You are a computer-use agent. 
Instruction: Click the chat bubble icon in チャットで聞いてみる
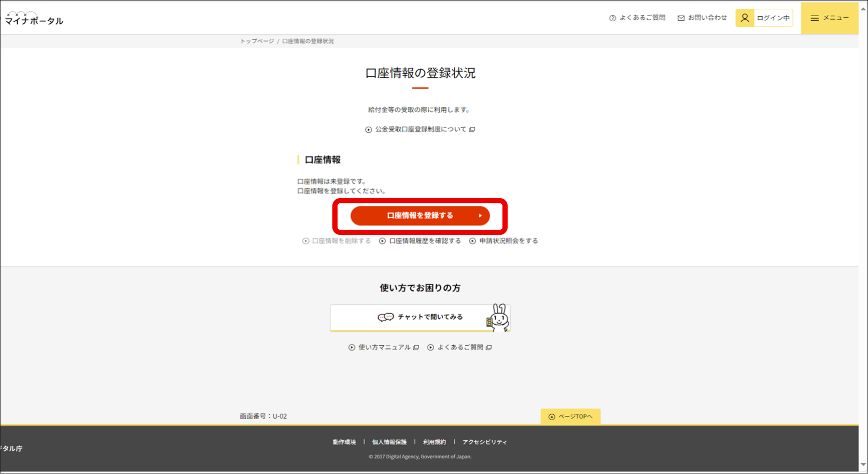tap(385, 317)
